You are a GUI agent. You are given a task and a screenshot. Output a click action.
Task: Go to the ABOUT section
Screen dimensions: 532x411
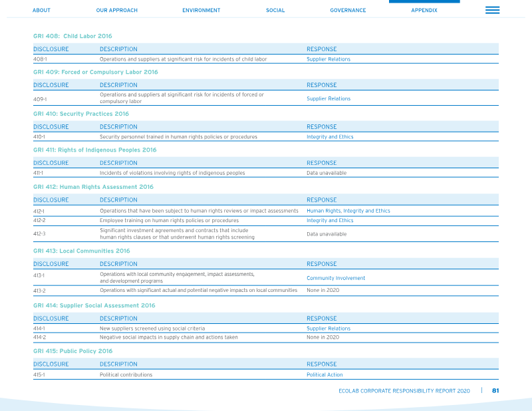[x=41, y=10]
